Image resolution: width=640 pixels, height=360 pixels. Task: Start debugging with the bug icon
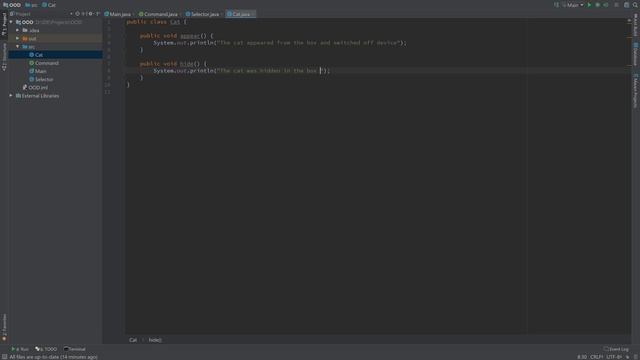pos(598,5)
